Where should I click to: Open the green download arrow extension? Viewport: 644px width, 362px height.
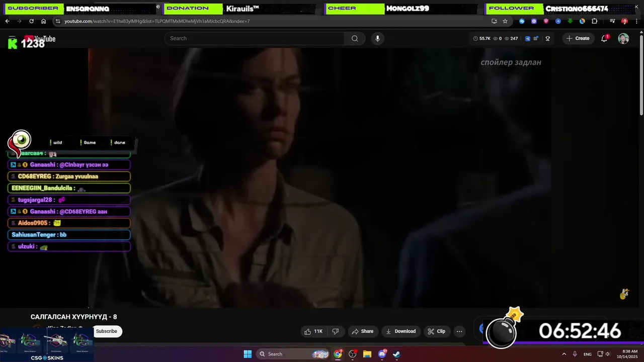point(570,21)
